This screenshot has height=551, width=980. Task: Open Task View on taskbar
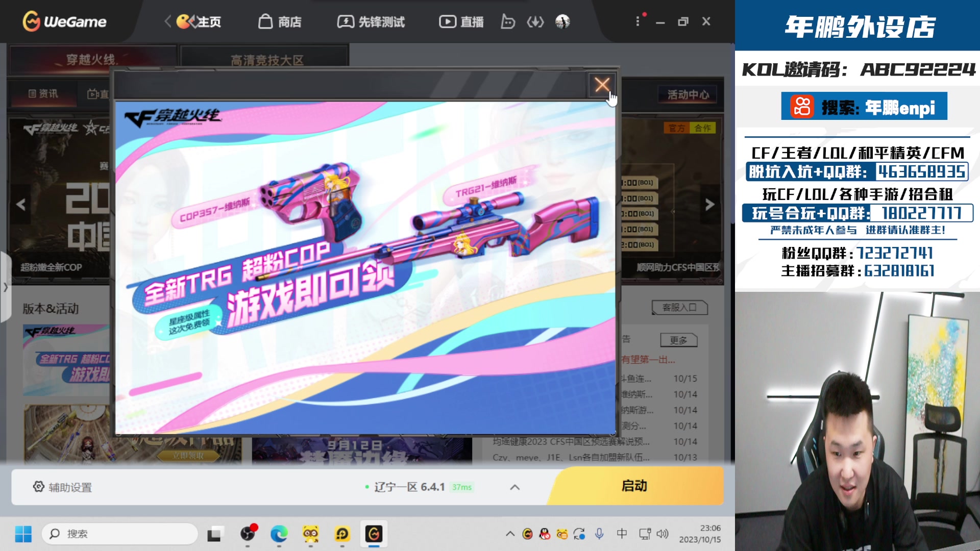pyautogui.click(x=214, y=534)
